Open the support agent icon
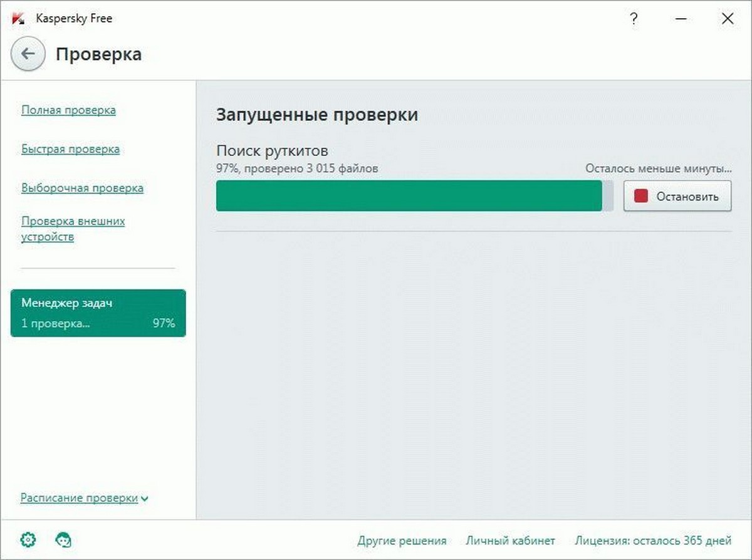 [x=63, y=539]
